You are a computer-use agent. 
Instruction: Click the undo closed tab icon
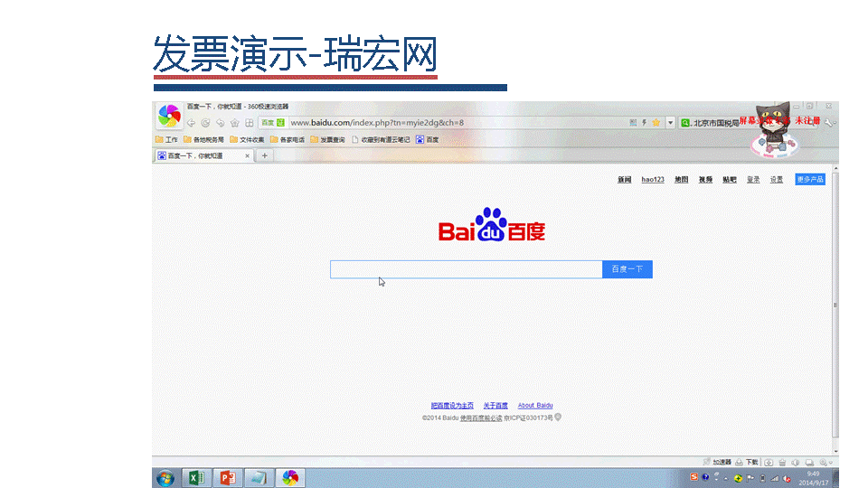pyautogui.click(x=221, y=123)
